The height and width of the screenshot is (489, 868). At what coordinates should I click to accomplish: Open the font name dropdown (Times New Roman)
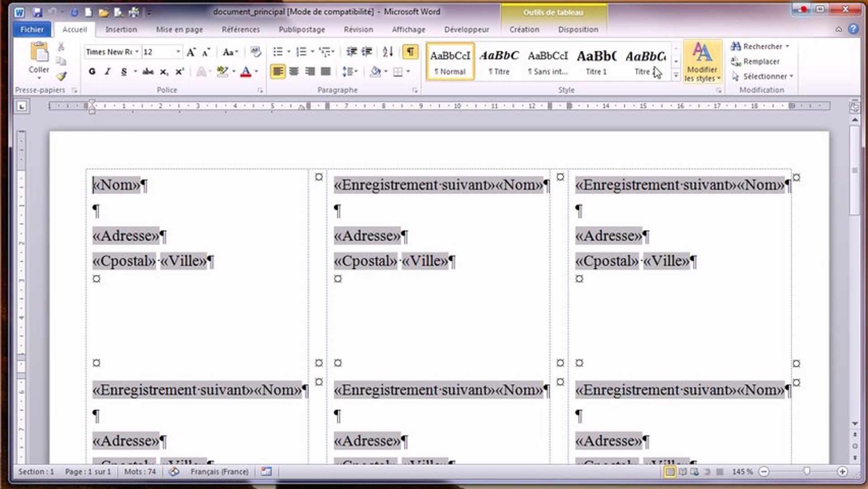(x=137, y=52)
